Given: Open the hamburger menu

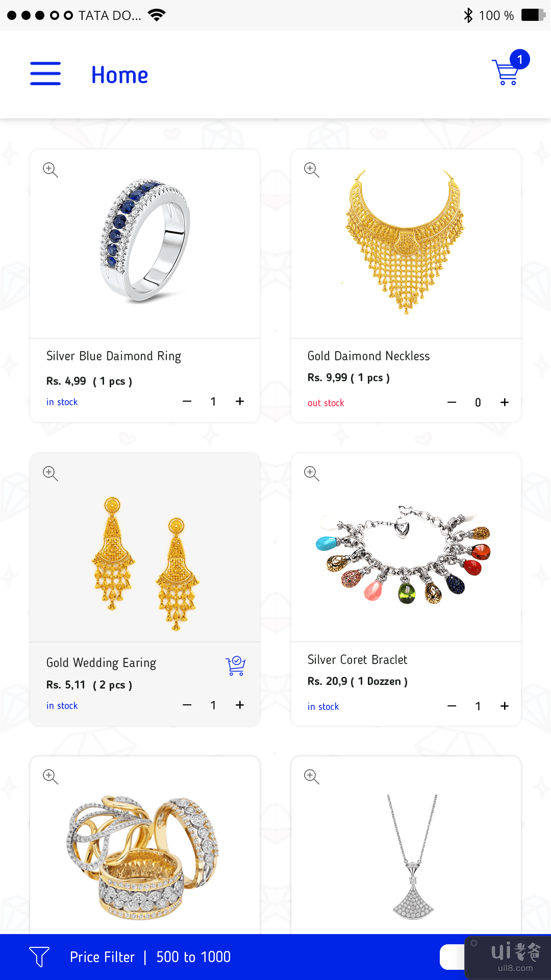Looking at the screenshot, I should pos(45,73).
